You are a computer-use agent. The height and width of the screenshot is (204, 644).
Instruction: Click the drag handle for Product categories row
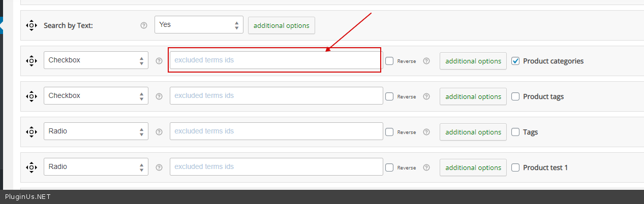(x=32, y=60)
